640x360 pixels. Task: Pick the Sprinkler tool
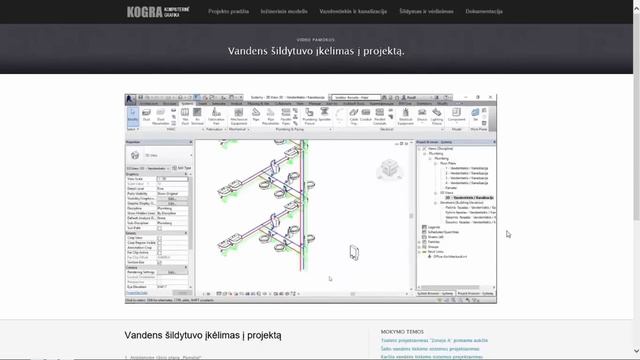point(324,115)
